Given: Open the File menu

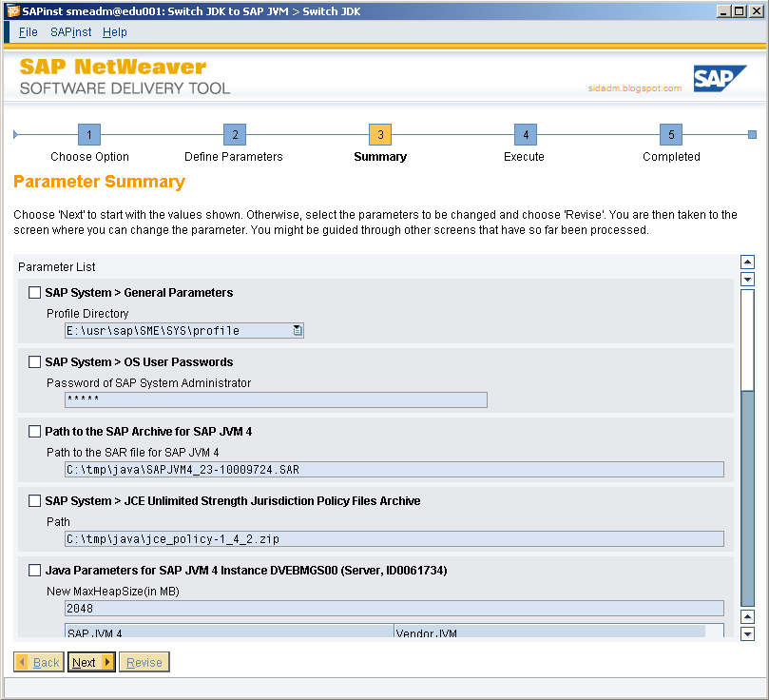Looking at the screenshot, I should click(28, 31).
